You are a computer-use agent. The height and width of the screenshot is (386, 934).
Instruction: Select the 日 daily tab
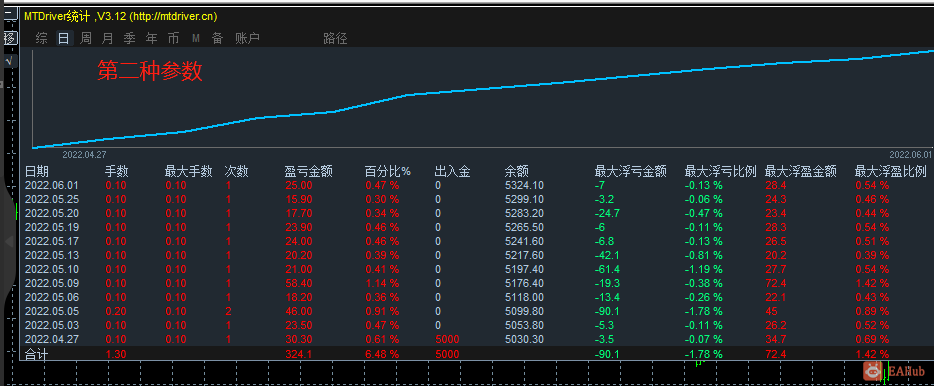tap(63, 39)
